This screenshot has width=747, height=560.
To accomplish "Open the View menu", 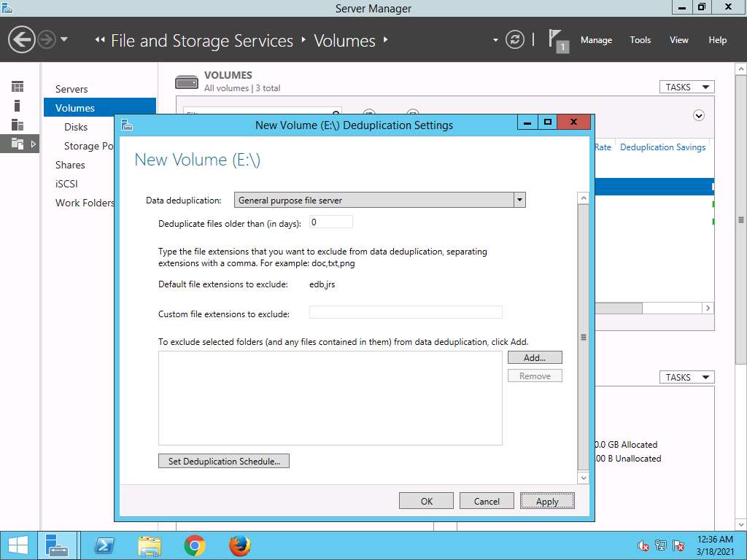I will click(x=679, y=40).
